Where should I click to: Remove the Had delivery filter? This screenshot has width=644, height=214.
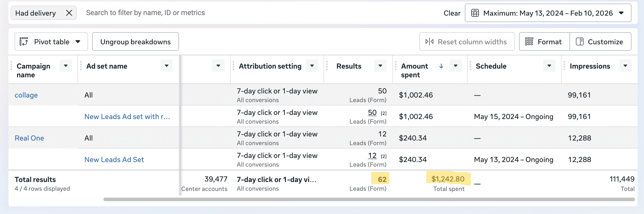pos(69,13)
